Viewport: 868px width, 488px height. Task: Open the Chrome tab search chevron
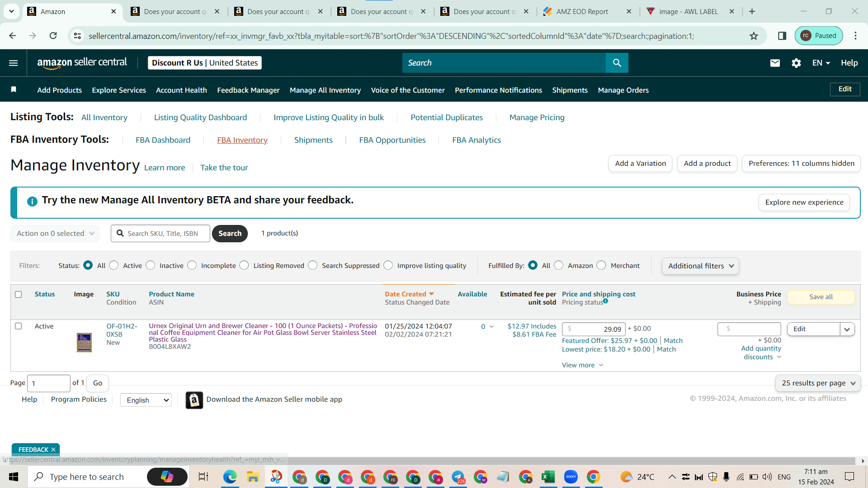pos(11,11)
